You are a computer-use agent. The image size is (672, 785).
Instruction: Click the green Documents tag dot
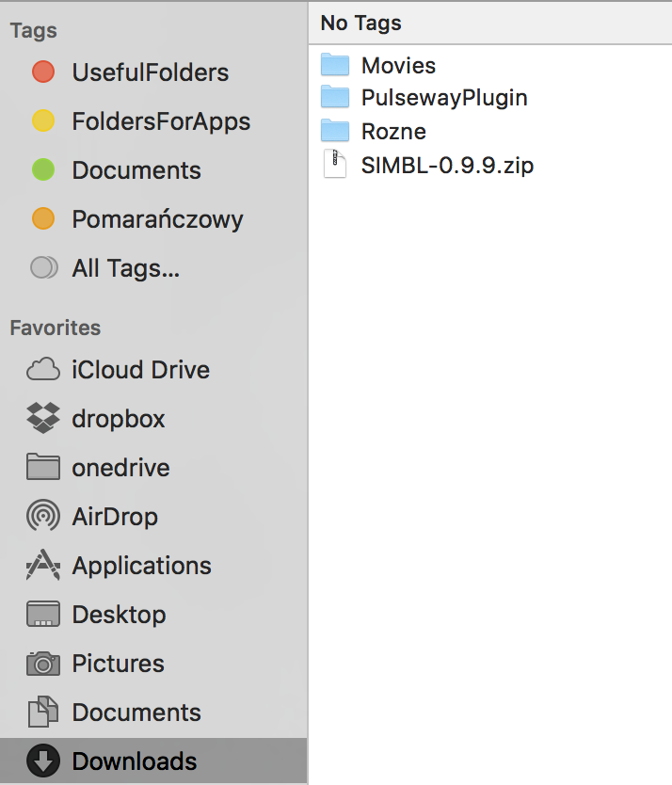coord(41,169)
